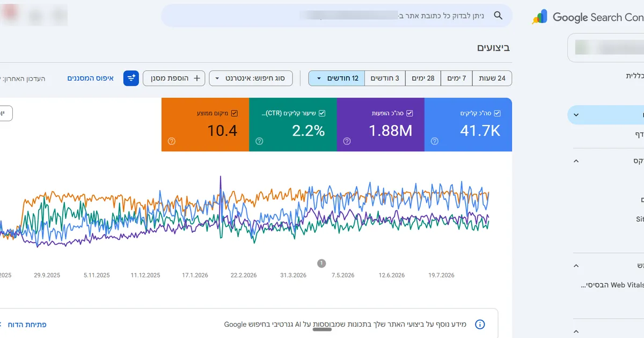Click ביצועים page heading
Viewport: 644px width, 338px height.
[x=493, y=48]
